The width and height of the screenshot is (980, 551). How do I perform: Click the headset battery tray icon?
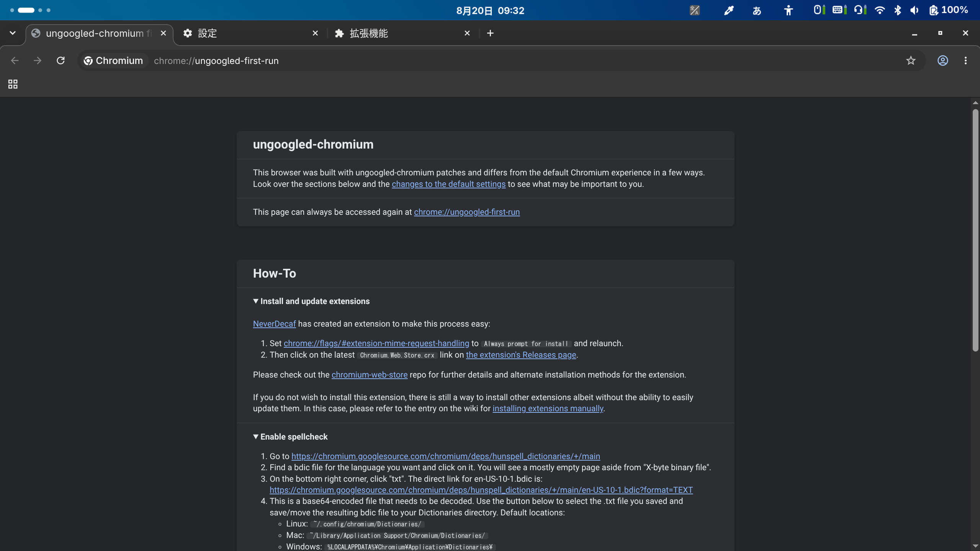(x=860, y=10)
